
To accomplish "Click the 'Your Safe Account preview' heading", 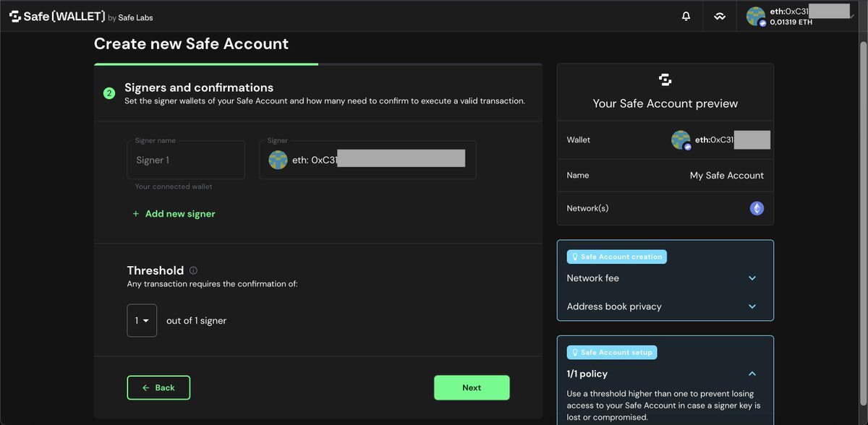I will 665,103.
